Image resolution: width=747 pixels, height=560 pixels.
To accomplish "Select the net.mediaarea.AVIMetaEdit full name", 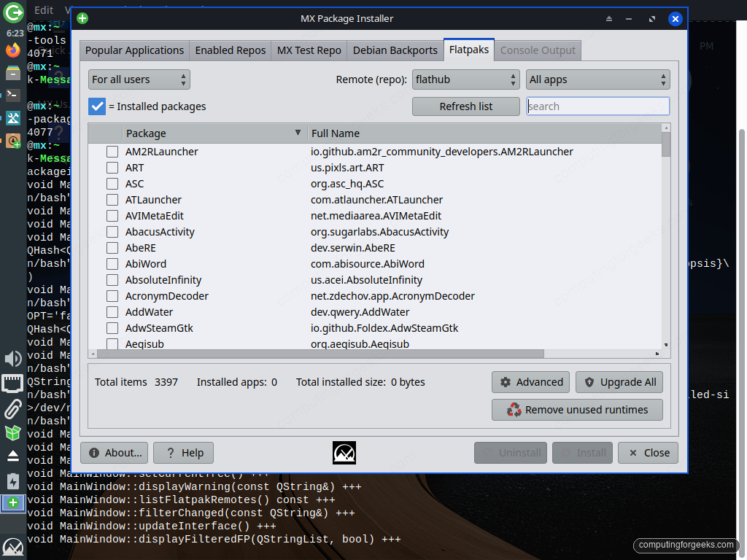I will (x=376, y=216).
